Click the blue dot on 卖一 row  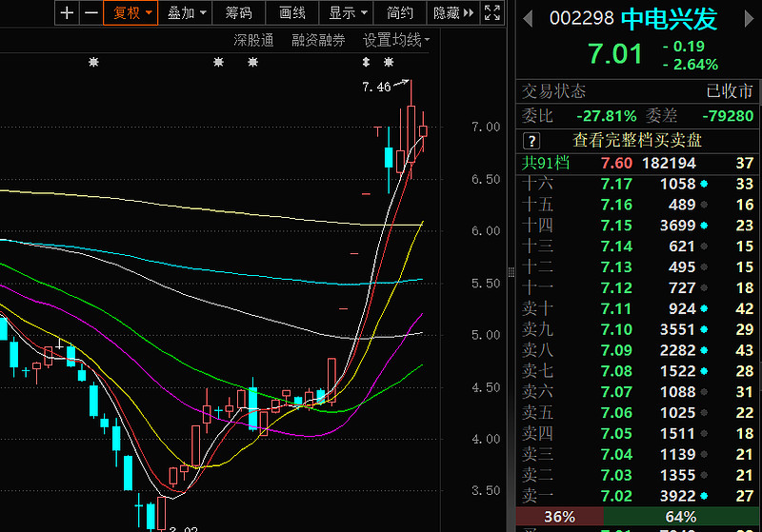[x=704, y=496]
